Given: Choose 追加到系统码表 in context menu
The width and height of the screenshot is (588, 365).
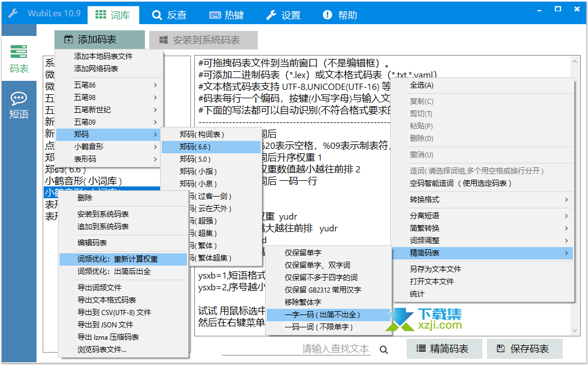Looking at the screenshot, I should point(122,226).
